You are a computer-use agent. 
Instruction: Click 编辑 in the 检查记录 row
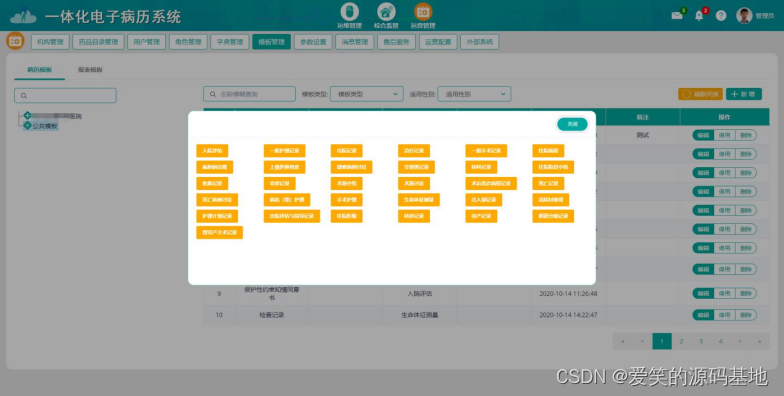click(703, 315)
